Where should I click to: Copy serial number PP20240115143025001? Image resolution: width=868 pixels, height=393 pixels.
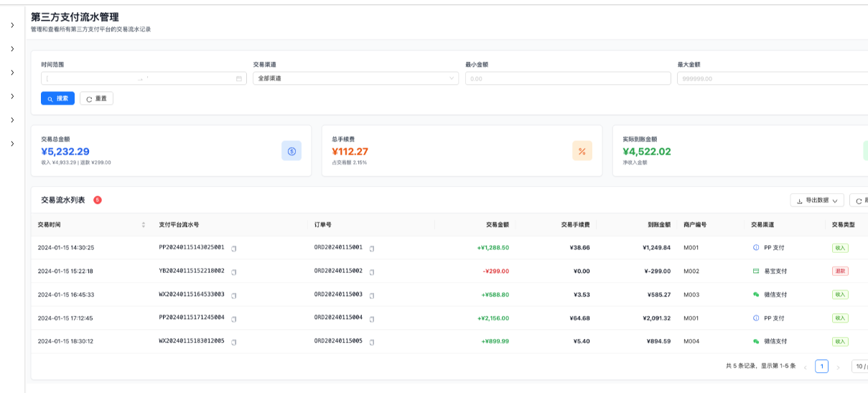pyautogui.click(x=233, y=248)
